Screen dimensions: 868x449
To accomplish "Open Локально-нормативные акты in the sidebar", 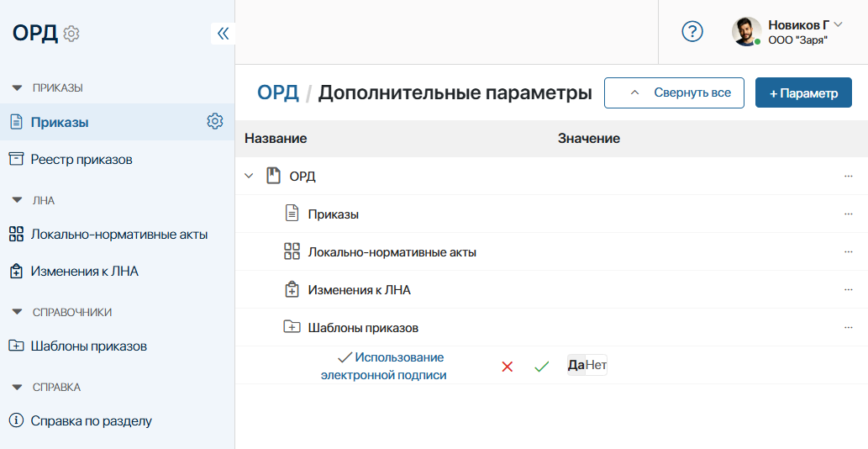I will click(x=118, y=235).
